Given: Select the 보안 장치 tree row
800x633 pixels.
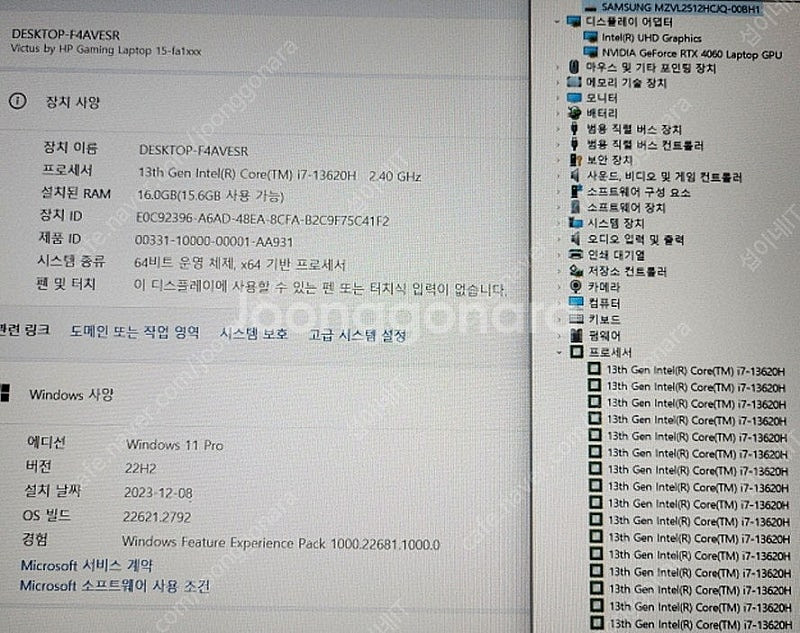Looking at the screenshot, I should coord(610,160).
